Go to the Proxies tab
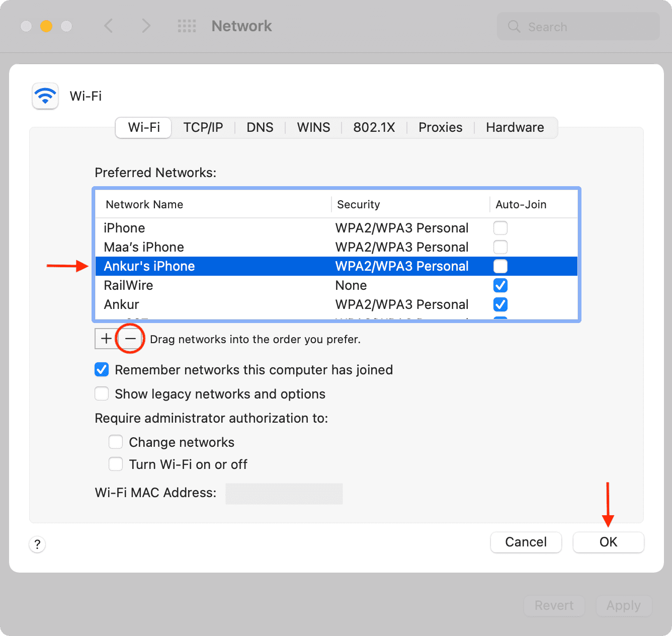 [x=441, y=127]
